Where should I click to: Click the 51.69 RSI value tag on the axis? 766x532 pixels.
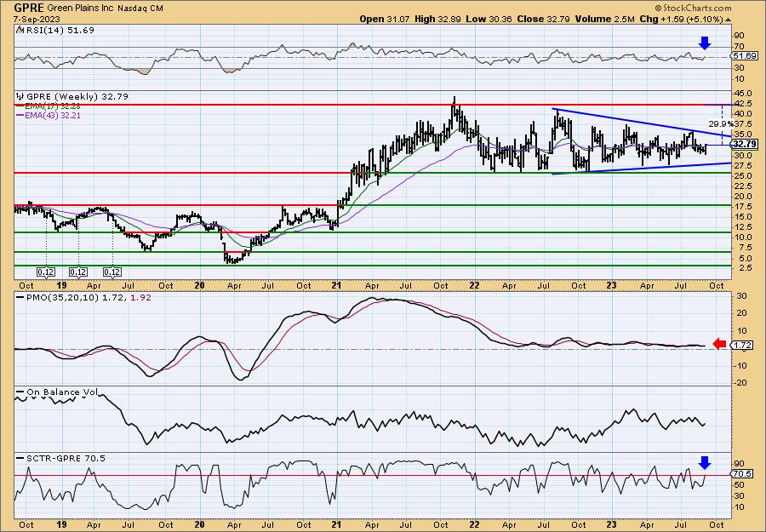pos(744,56)
